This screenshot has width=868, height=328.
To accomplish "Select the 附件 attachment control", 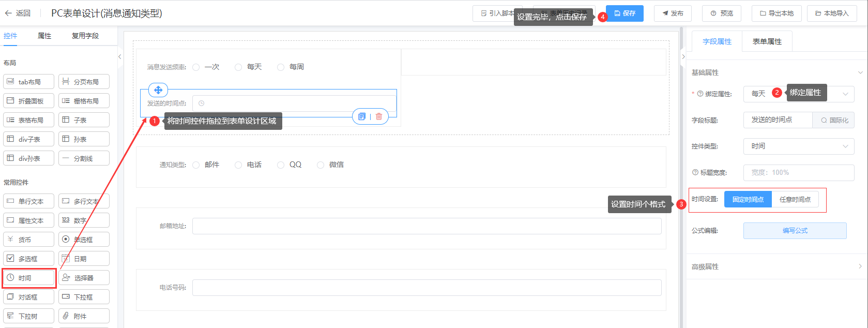I will click(84, 316).
